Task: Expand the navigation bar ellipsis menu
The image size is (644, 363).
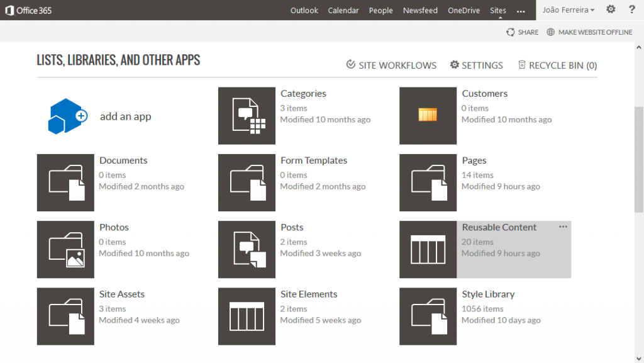Action: pos(520,11)
